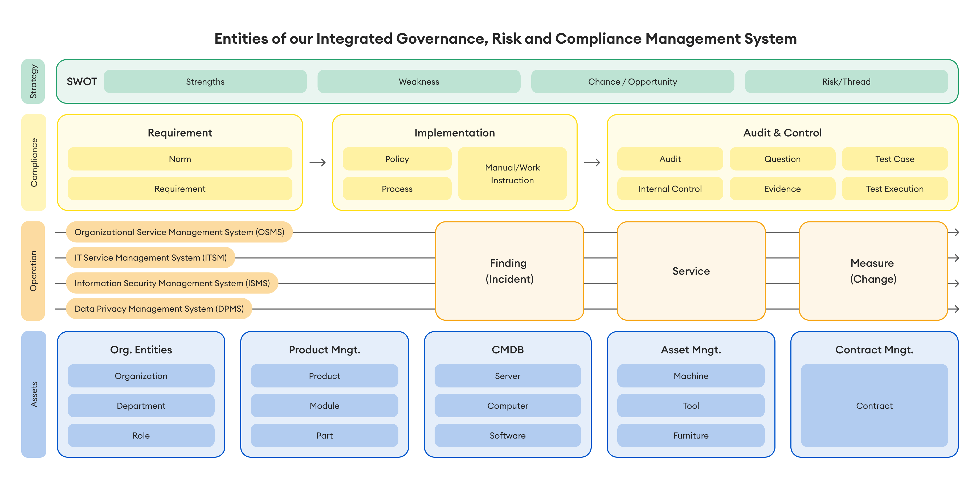The height and width of the screenshot is (479, 980).
Task: Click the Strengths box in SWOT
Action: [x=205, y=81]
